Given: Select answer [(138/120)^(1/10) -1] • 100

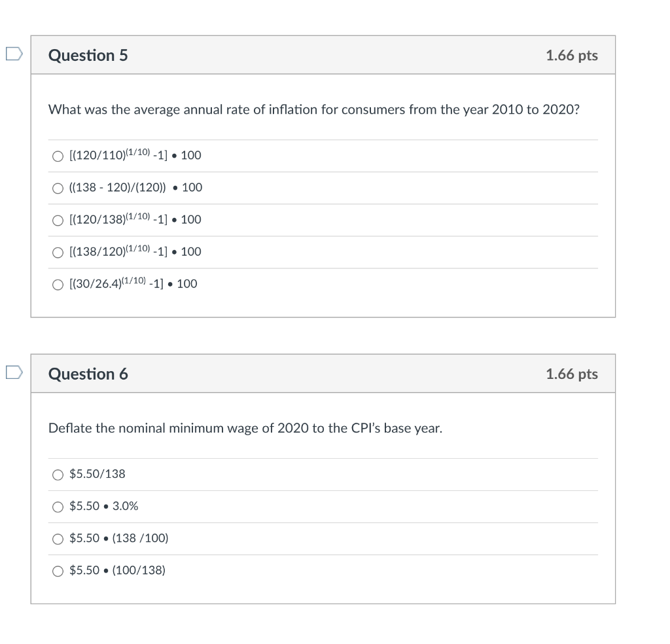Looking at the screenshot, I should click(58, 252).
